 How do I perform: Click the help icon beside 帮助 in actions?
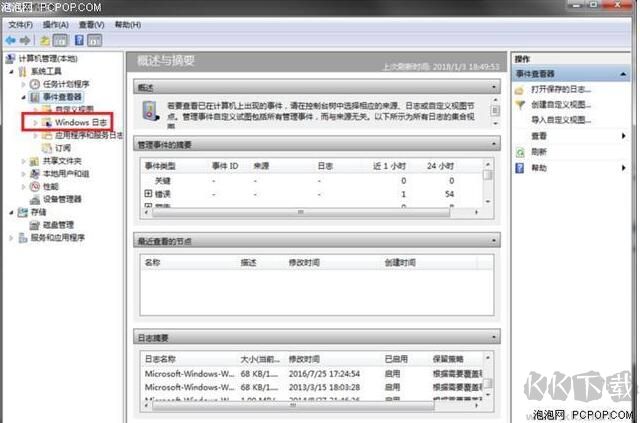pyautogui.click(x=520, y=168)
